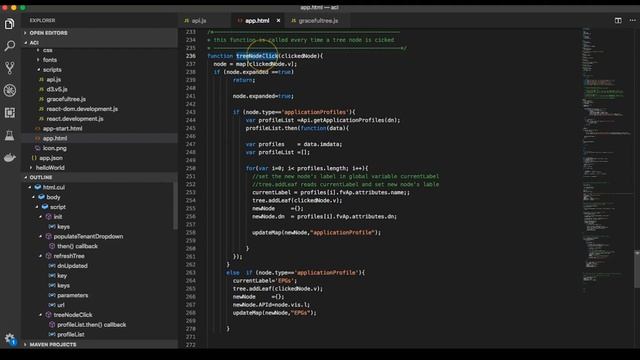The width and height of the screenshot is (640, 360).
Task: Select url in Outline
Action: pyautogui.click(x=61, y=305)
